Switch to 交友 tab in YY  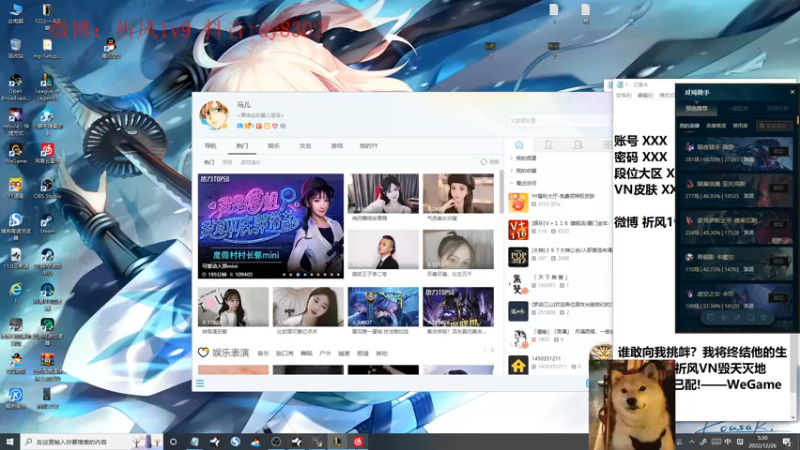click(x=305, y=145)
